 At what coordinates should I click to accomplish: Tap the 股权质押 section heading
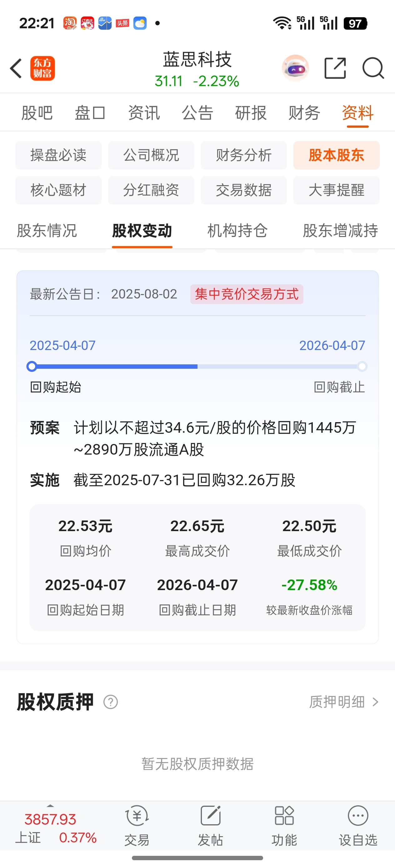click(x=55, y=702)
